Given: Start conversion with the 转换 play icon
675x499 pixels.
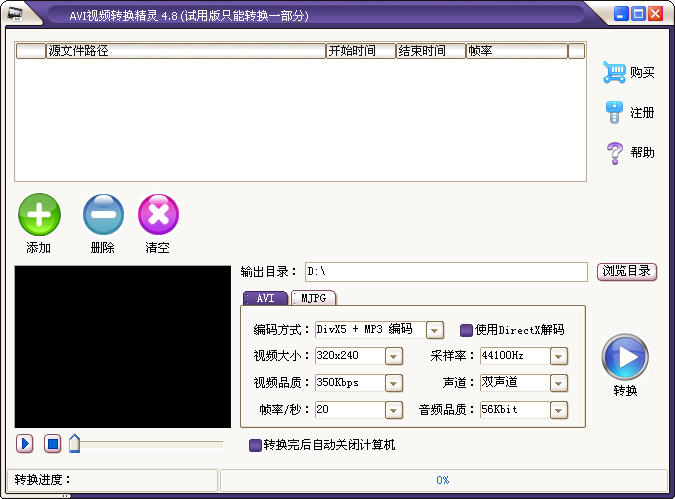Looking at the screenshot, I should coord(625,357).
